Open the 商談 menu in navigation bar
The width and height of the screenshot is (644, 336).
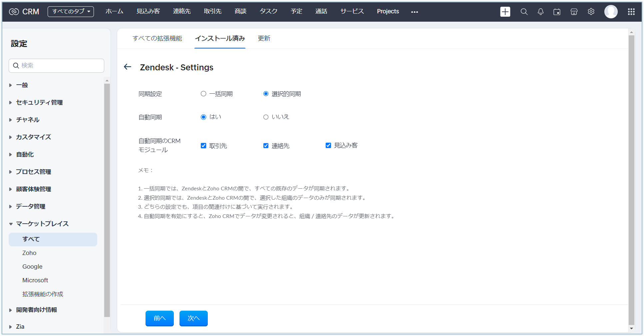pyautogui.click(x=240, y=11)
